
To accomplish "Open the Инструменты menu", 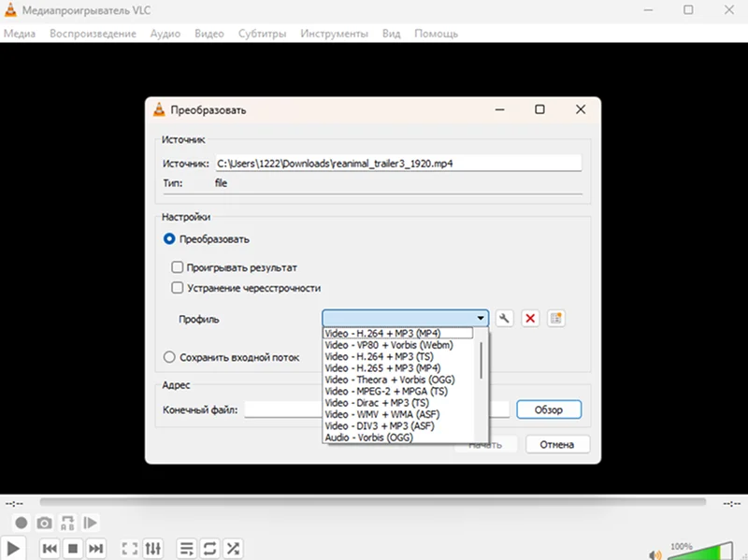I will pyautogui.click(x=335, y=34).
